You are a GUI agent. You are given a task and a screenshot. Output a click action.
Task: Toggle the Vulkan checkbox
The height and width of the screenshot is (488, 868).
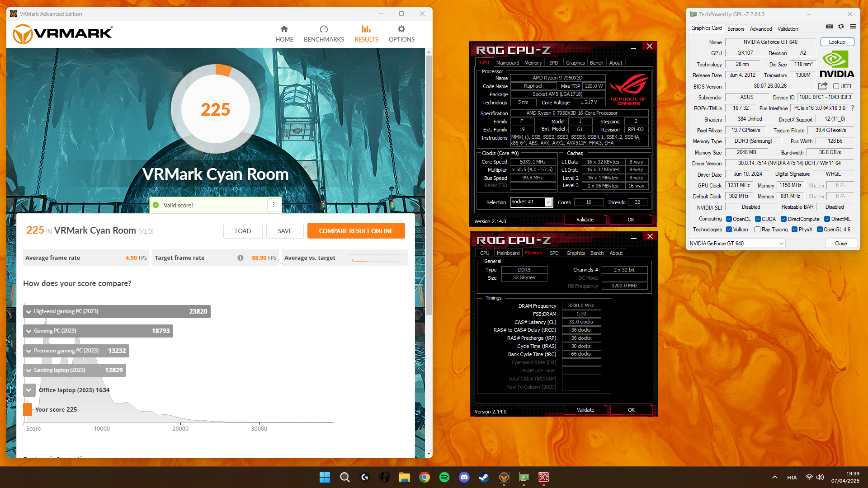pos(729,230)
